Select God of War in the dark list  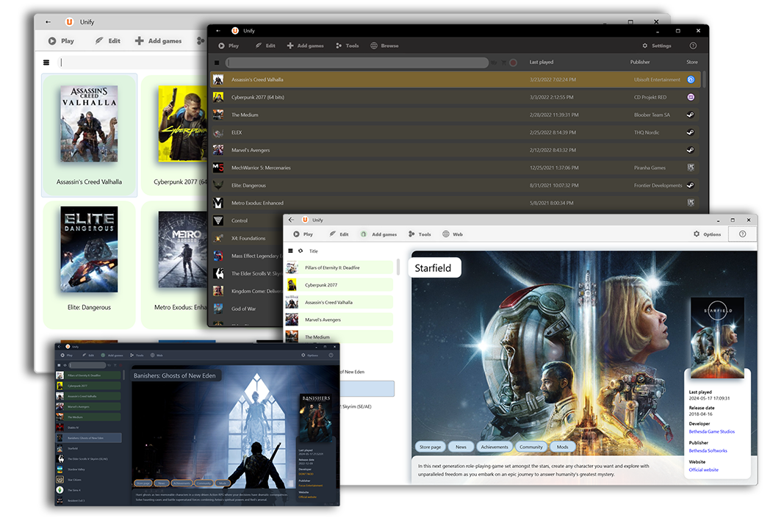pos(247,309)
